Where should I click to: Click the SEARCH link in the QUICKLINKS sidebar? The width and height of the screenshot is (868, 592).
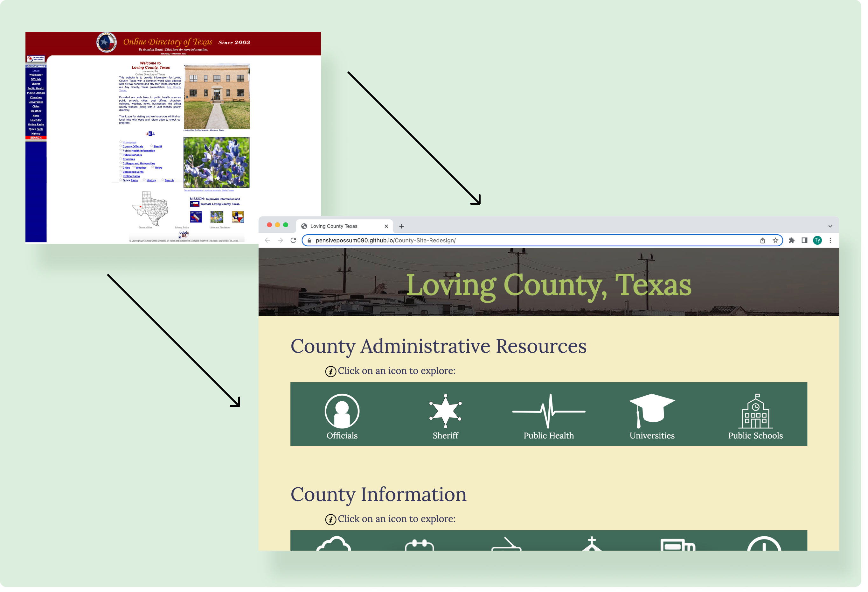[36, 138]
